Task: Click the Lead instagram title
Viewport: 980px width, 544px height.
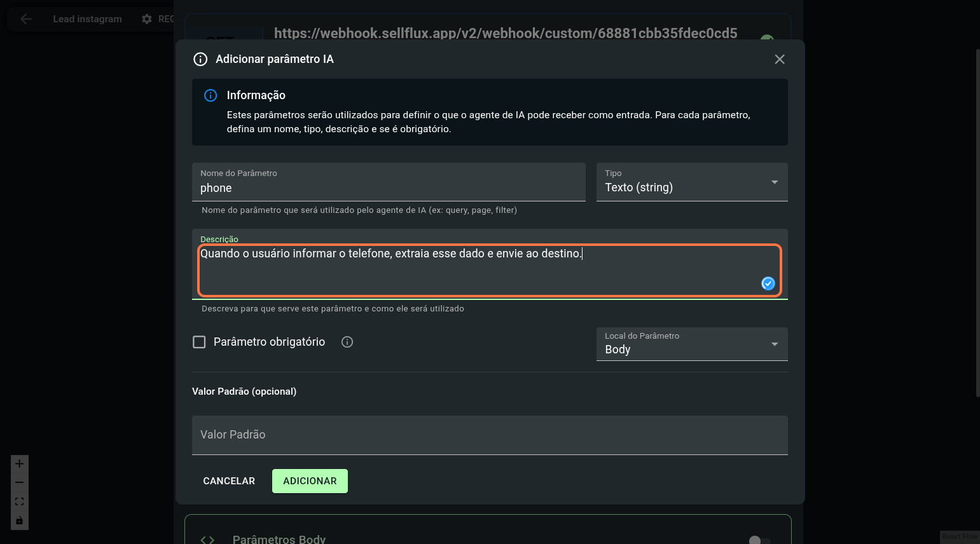Action: click(x=87, y=19)
